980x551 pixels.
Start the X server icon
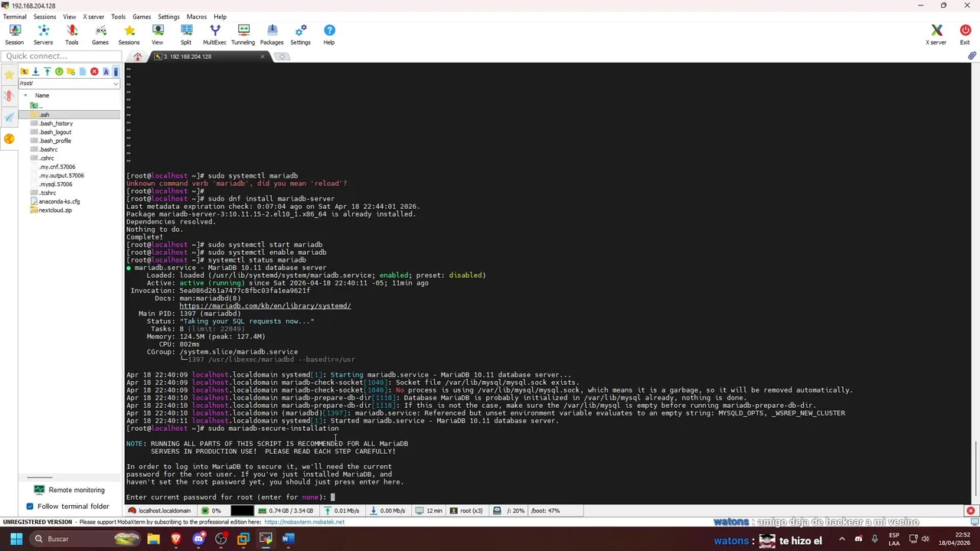pyautogui.click(x=936, y=34)
